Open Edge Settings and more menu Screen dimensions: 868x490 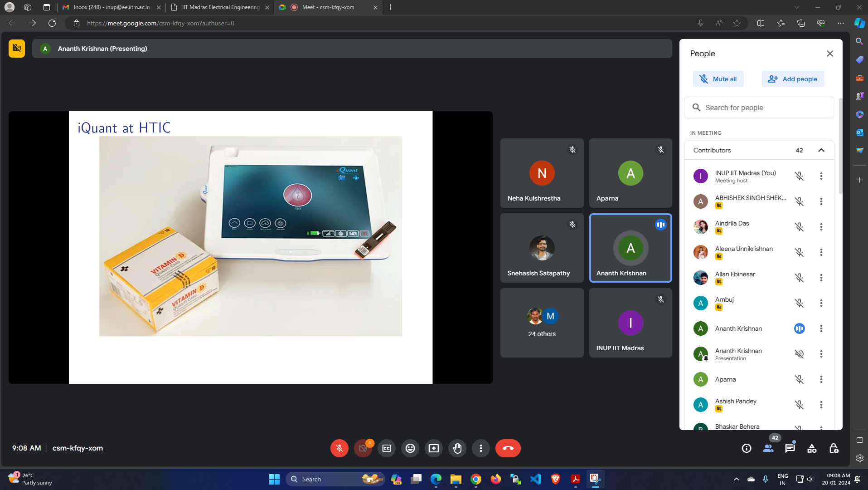pos(841,23)
